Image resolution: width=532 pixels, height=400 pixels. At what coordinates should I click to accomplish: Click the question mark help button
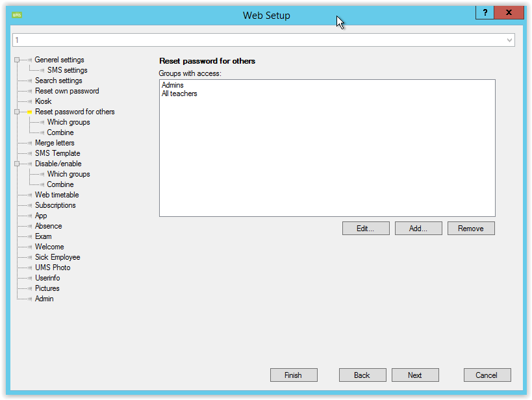[x=485, y=12]
